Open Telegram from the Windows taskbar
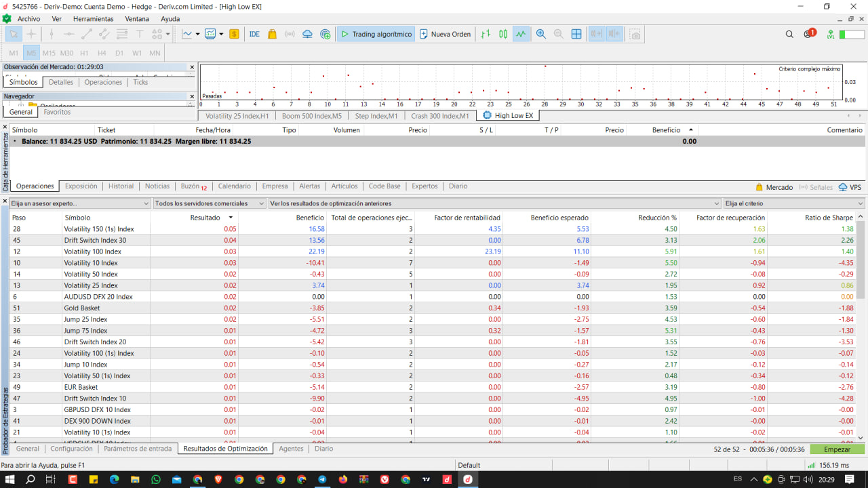The width and height of the screenshot is (868, 488). click(x=322, y=479)
